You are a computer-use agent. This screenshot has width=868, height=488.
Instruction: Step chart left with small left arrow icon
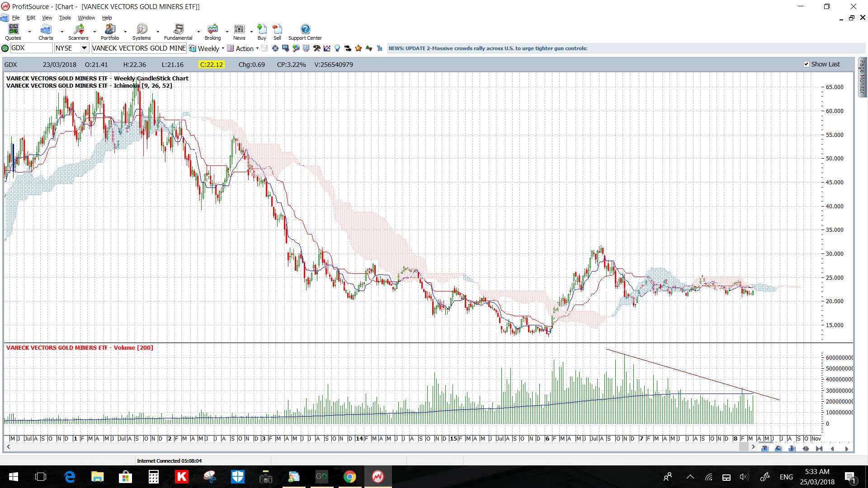[832, 449]
